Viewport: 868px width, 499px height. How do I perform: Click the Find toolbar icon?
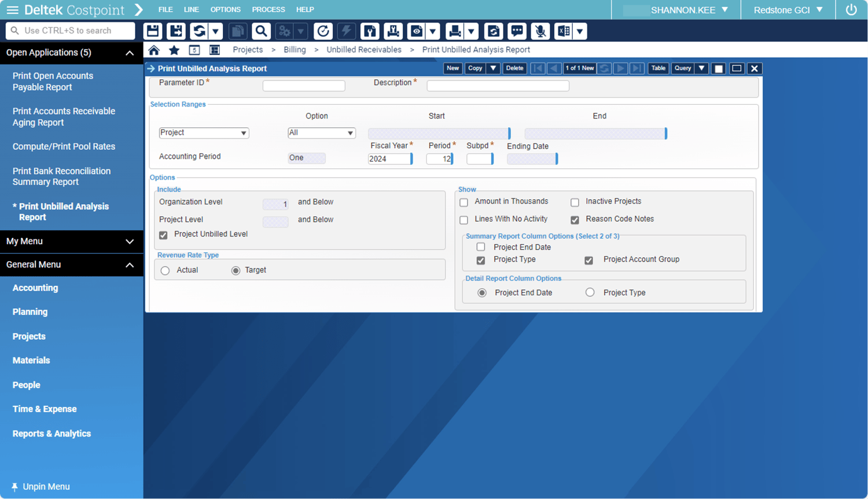click(261, 31)
